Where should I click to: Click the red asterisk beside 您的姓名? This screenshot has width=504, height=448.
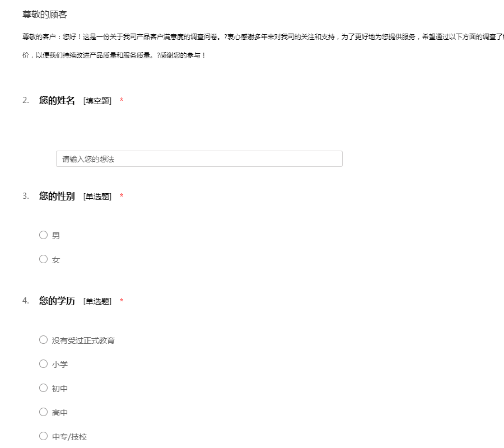pyautogui.click(x=122, y=101)
